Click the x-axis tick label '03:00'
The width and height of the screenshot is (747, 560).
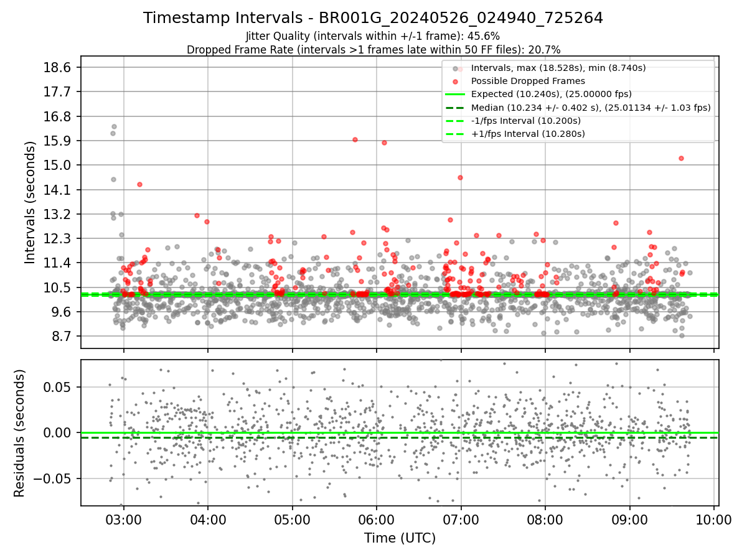tap(123, 518)
